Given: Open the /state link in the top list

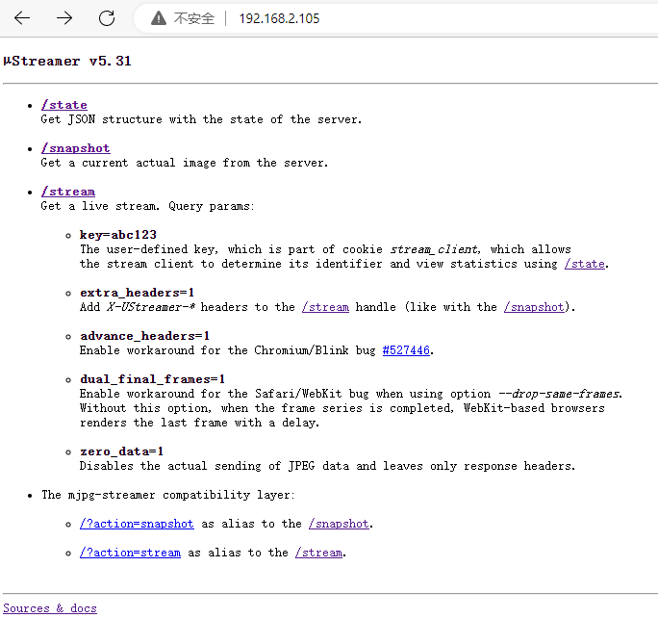Looking at the screenshot, I should (x=64, y=105).
